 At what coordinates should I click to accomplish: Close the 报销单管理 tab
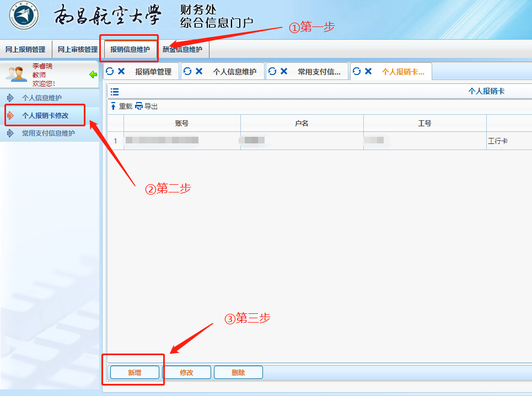coord(121,71)
